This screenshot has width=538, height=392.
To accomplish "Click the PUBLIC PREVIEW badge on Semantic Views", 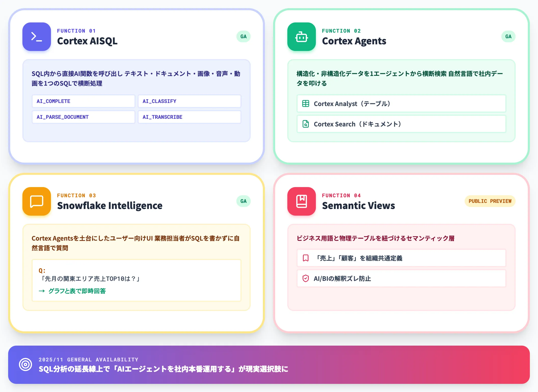I will click(490, 201).
